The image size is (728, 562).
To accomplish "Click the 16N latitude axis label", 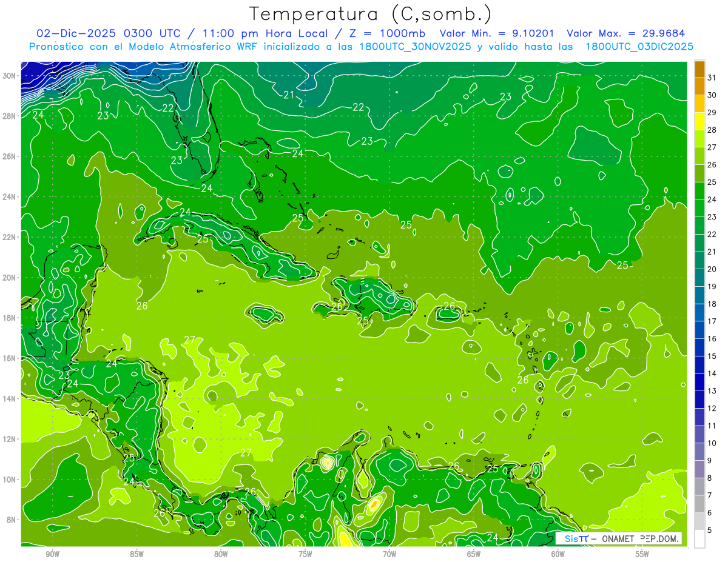I will 8,358.
